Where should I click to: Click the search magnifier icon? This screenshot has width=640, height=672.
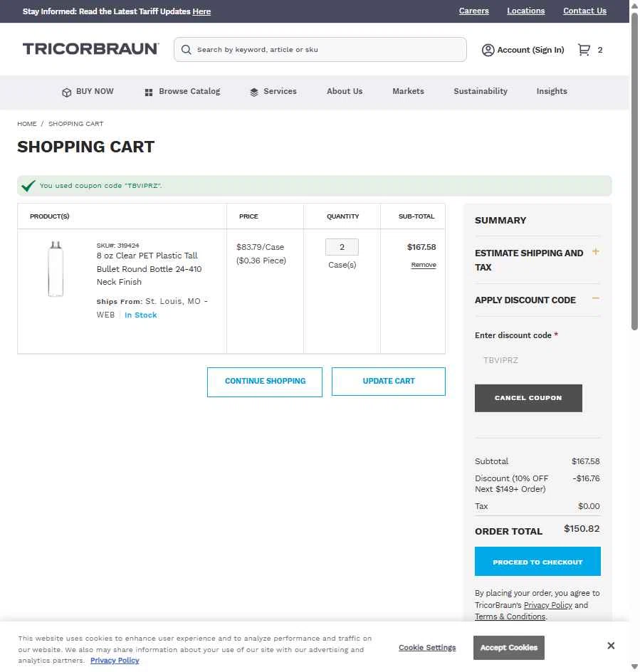coord(186,50)
